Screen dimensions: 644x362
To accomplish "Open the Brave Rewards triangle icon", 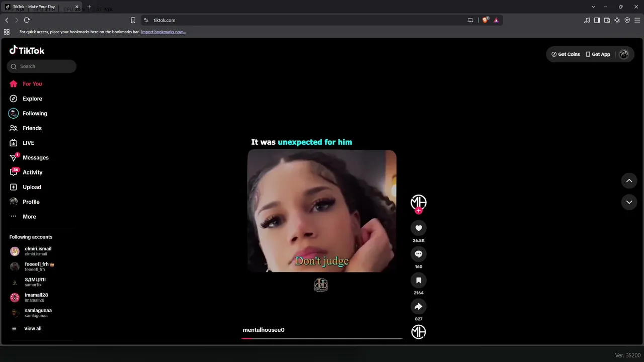I will coord(496,20).
